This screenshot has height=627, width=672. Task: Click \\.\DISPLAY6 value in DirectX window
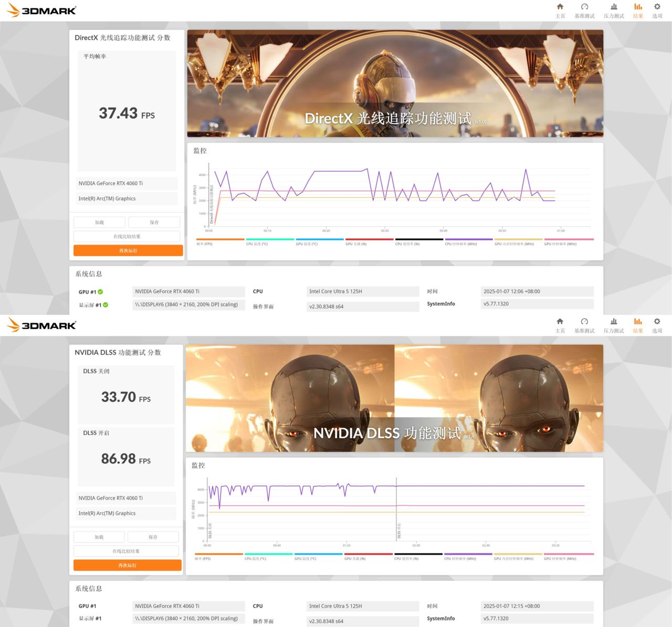[188, 305]
